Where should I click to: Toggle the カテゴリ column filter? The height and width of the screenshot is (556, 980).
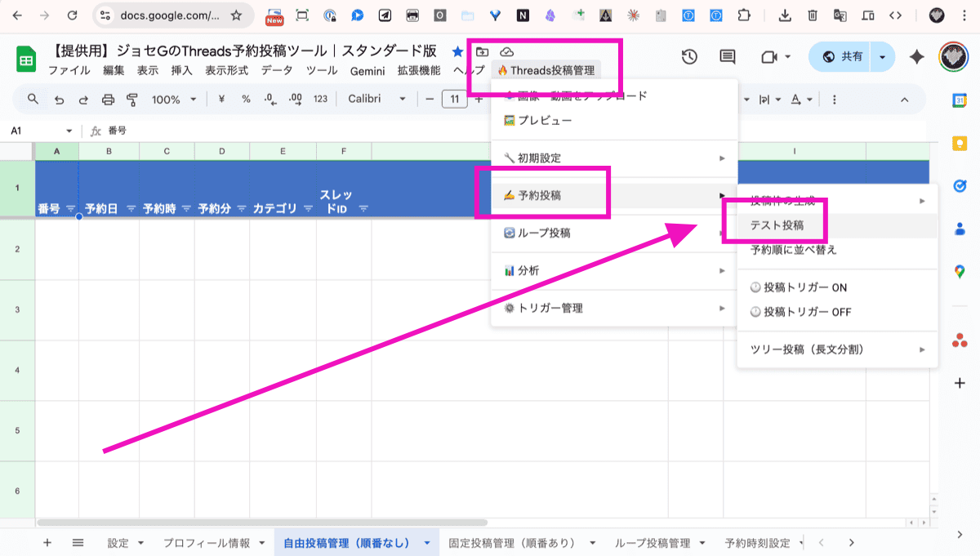(308, 209)
